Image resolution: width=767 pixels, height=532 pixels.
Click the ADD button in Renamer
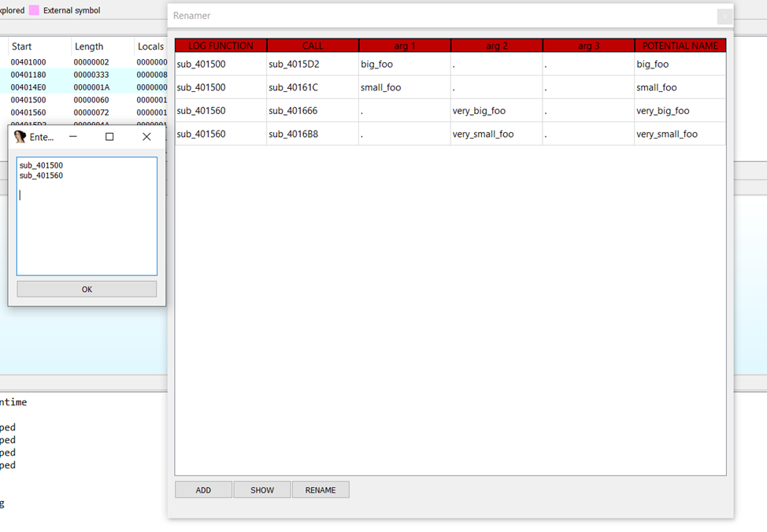coord(203,490)
